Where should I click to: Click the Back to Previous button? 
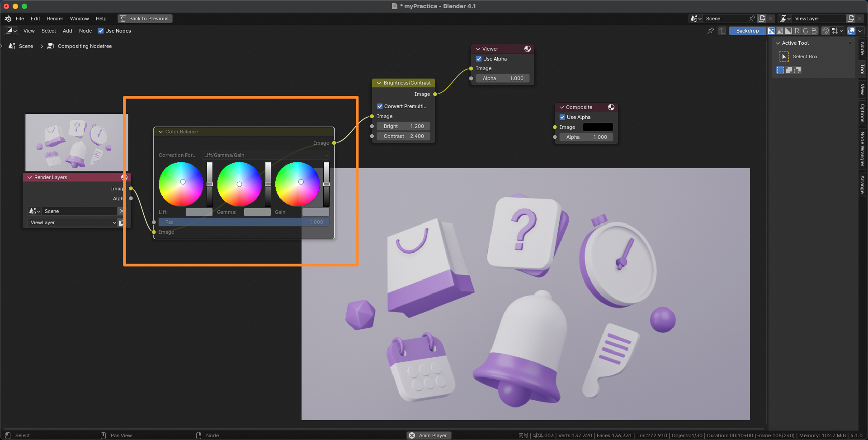pyautogui.click(x=145, y=19)
